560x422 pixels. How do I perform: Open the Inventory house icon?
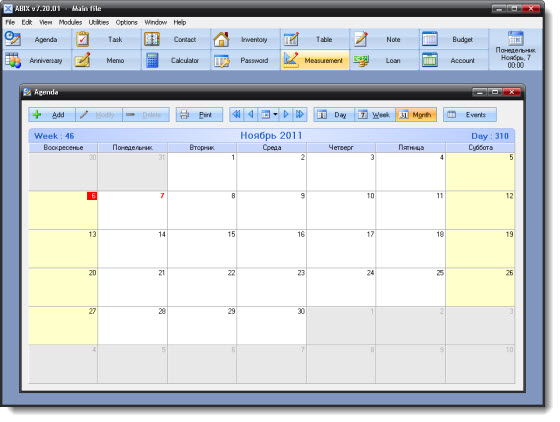(221, 39)
